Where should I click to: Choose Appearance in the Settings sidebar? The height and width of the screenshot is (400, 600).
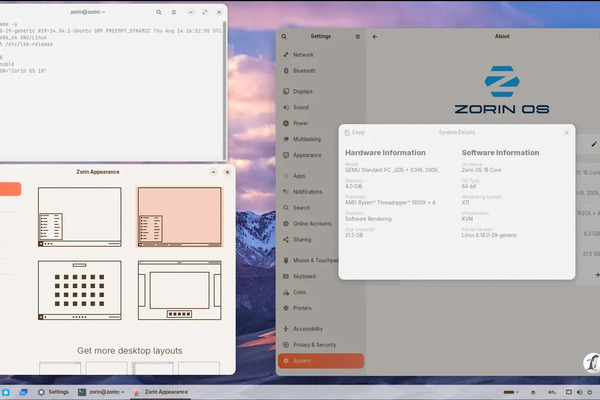(321, 155)
